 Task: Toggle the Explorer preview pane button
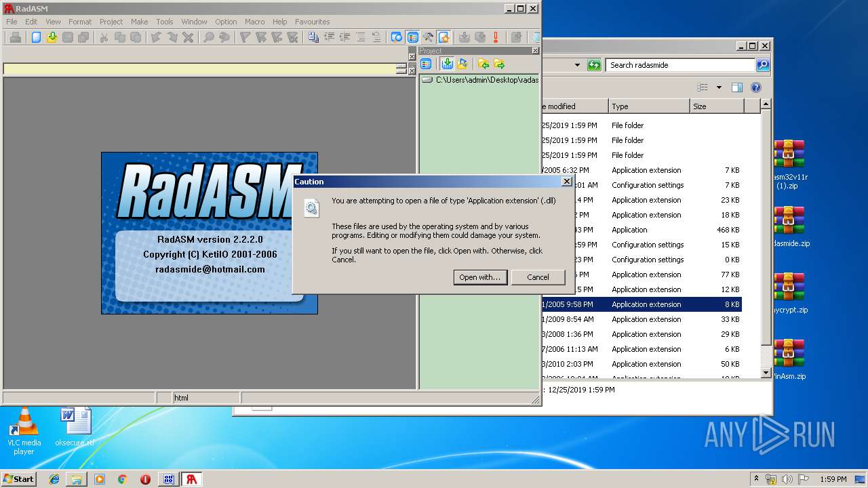point(737,87)
